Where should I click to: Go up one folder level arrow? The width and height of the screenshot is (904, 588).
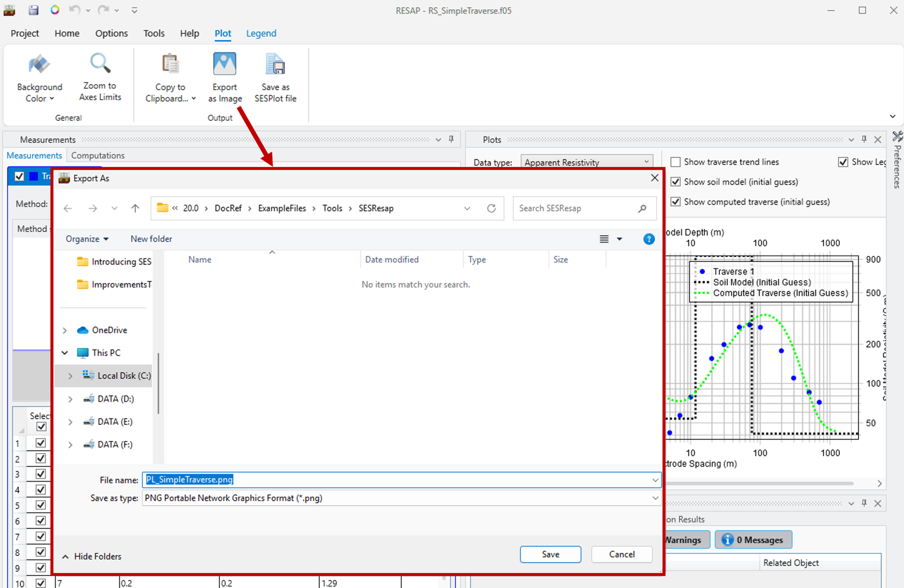pos(135,208)
